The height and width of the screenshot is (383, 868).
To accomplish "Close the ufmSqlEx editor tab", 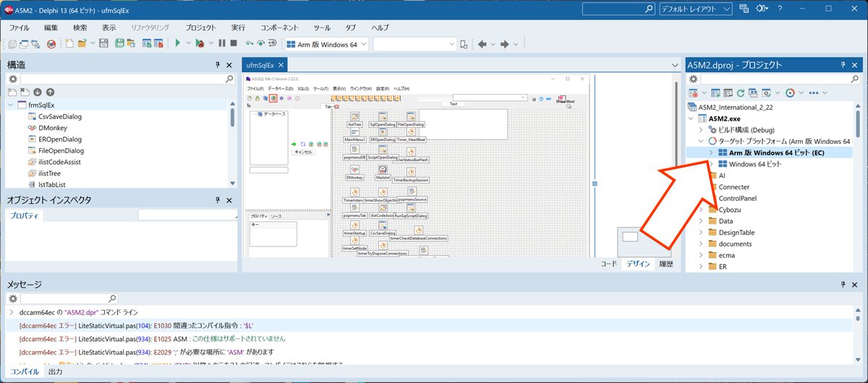I will coord(282,65).
